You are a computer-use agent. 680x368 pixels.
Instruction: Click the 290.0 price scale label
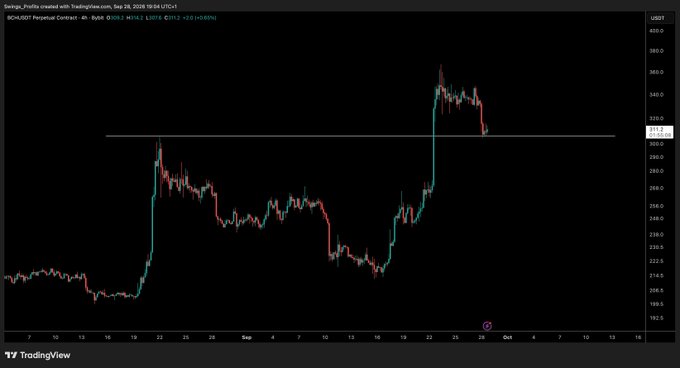click(656, 157)
